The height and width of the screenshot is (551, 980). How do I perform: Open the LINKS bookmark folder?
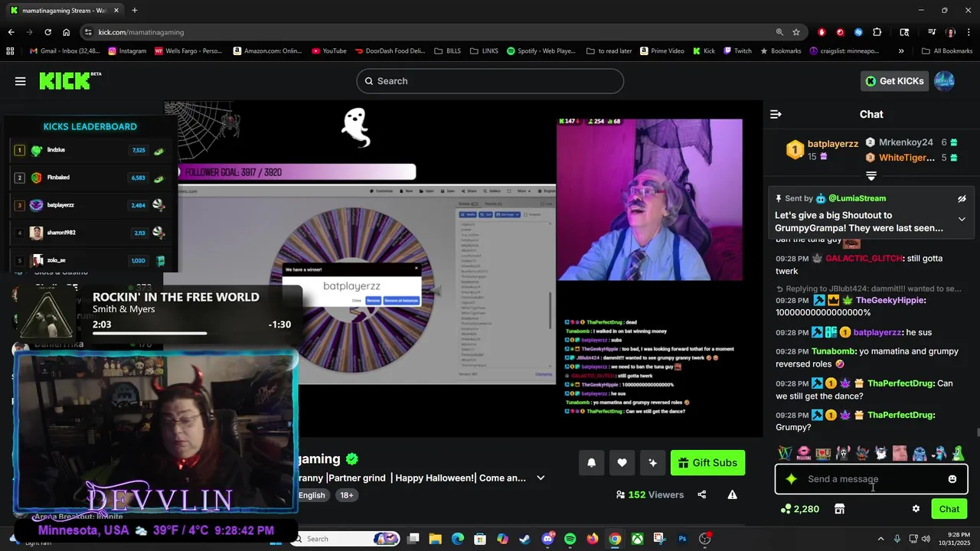(x=485, y=51)
